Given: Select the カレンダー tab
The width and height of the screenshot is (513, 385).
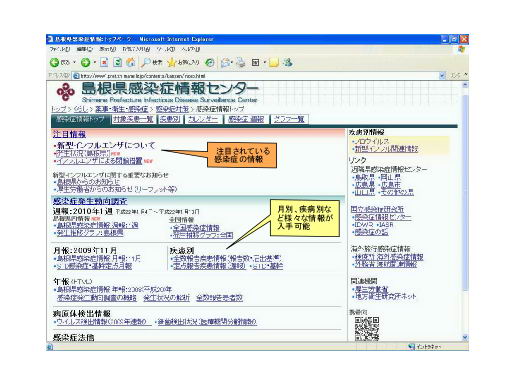Looking at the screenshot, I should click(203, 119).
